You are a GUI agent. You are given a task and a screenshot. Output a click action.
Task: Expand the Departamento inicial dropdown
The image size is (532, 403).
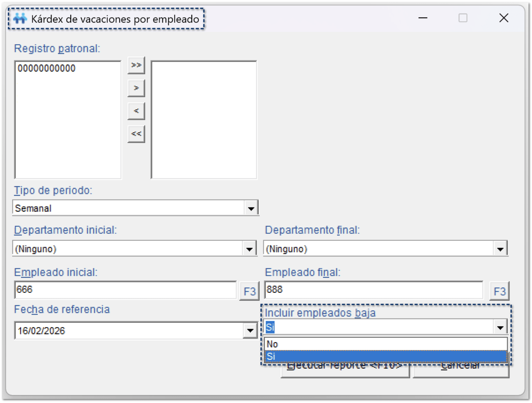249,249
